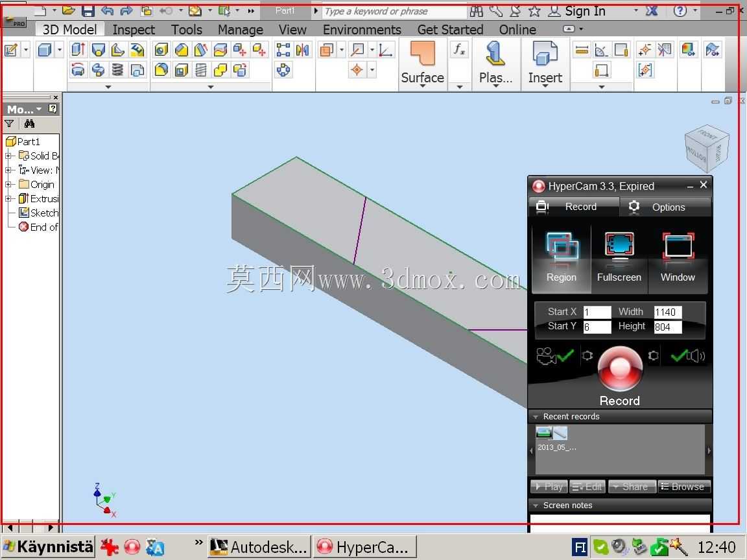
Task: Select the Measure Angle tool
Action: point(601,49)
